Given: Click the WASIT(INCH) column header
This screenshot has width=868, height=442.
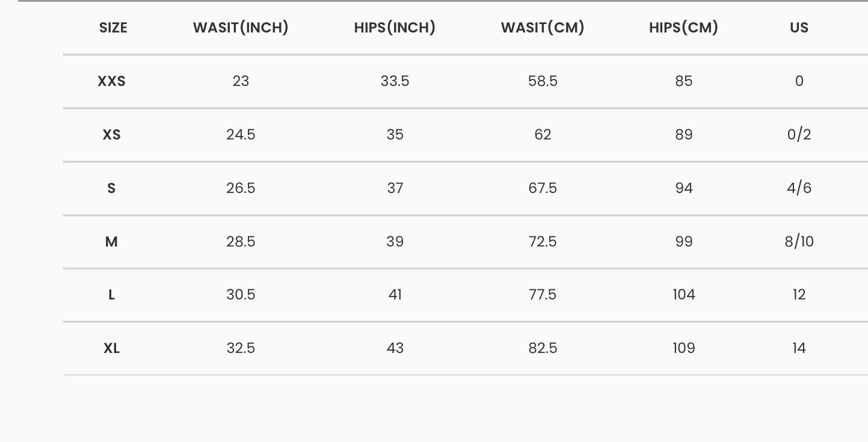Looking at the screenshot, I should point(241,28).
